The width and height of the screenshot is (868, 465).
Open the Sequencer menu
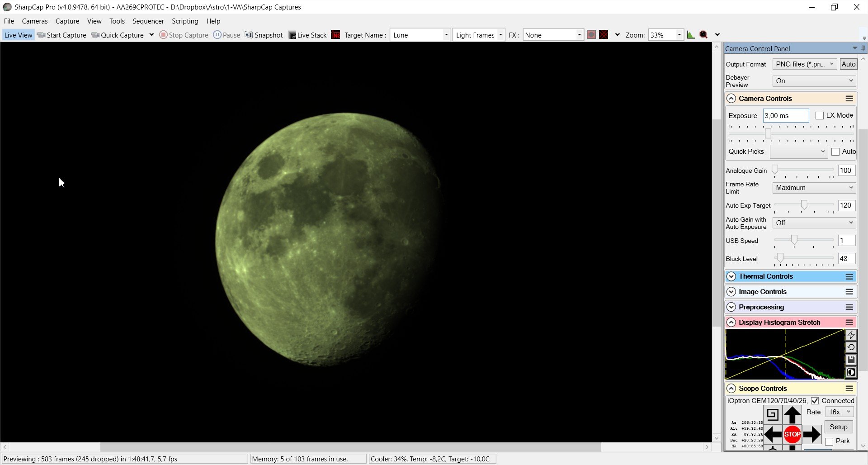click(148, 21)
